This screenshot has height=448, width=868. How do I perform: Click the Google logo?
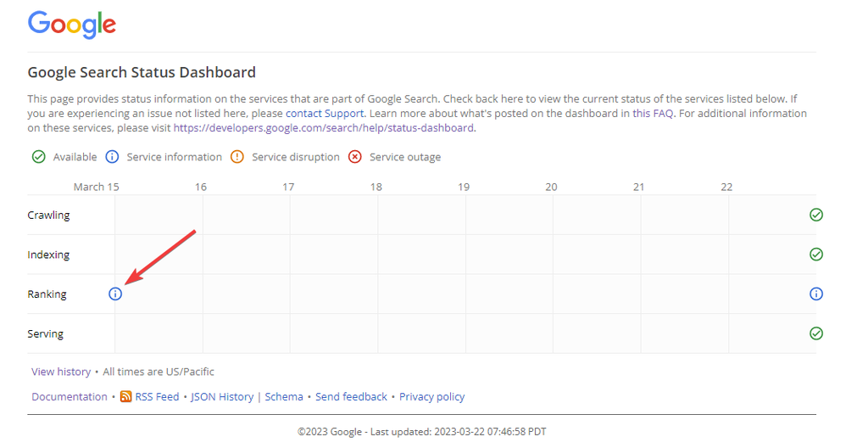coord(72,25)
